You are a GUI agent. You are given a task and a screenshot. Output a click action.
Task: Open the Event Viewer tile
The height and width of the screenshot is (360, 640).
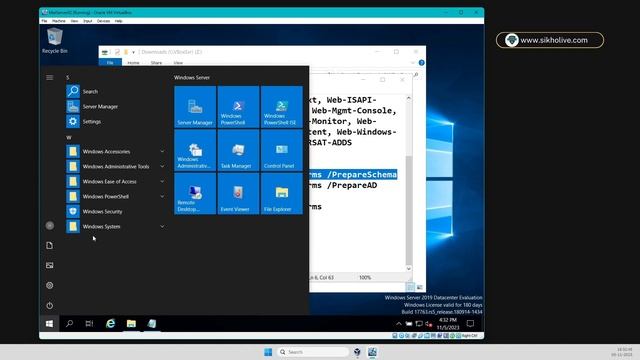pos(238,193)
